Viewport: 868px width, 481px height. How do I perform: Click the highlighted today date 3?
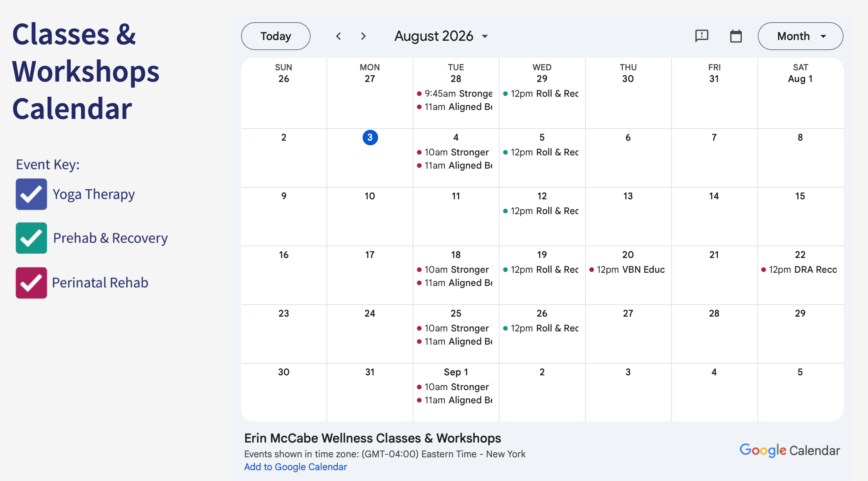pyautogui.click(x=370, y=138)
